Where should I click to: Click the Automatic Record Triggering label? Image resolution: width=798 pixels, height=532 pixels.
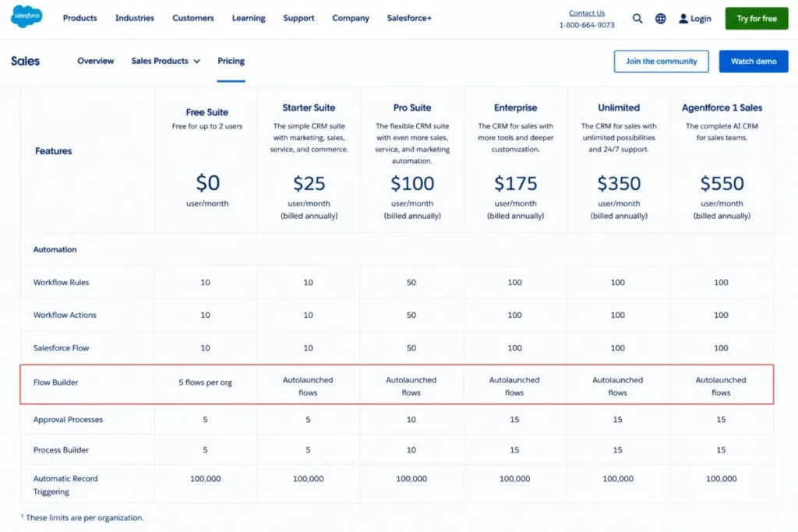point(65,484)
